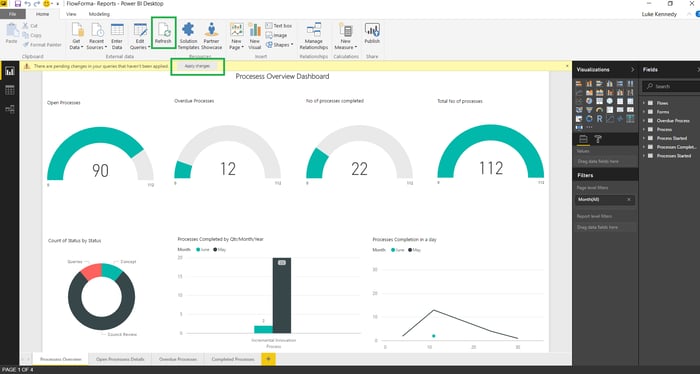Click the tall May bar in column chart

[282, 295]
